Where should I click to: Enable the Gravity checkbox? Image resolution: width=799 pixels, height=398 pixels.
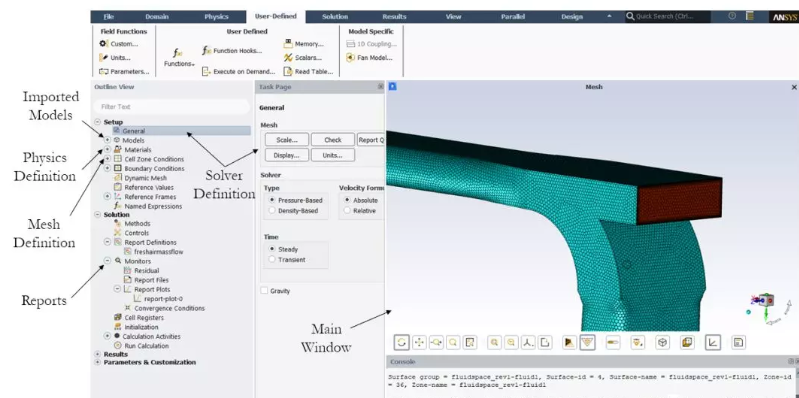point(264,290)
